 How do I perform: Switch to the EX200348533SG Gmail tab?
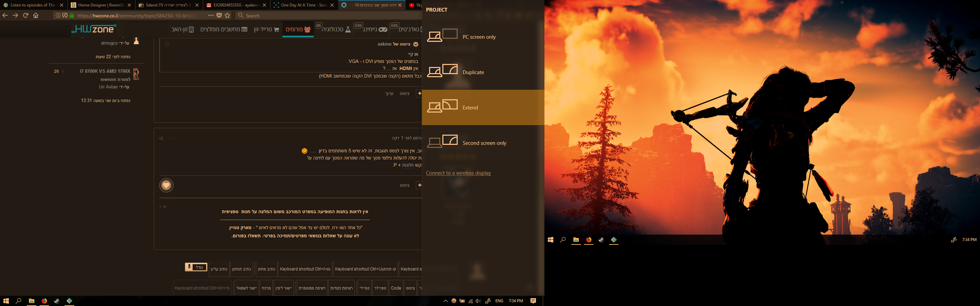click(236, 5)
